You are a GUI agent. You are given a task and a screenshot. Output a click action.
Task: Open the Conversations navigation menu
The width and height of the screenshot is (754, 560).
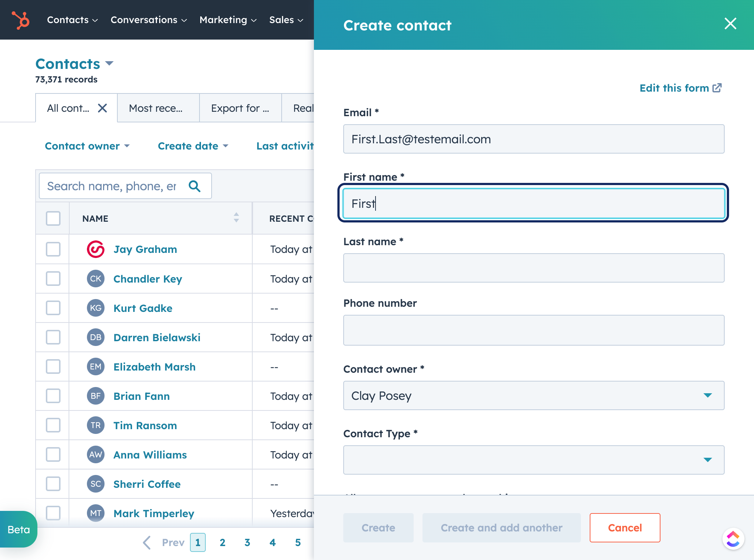coord(149,20)
